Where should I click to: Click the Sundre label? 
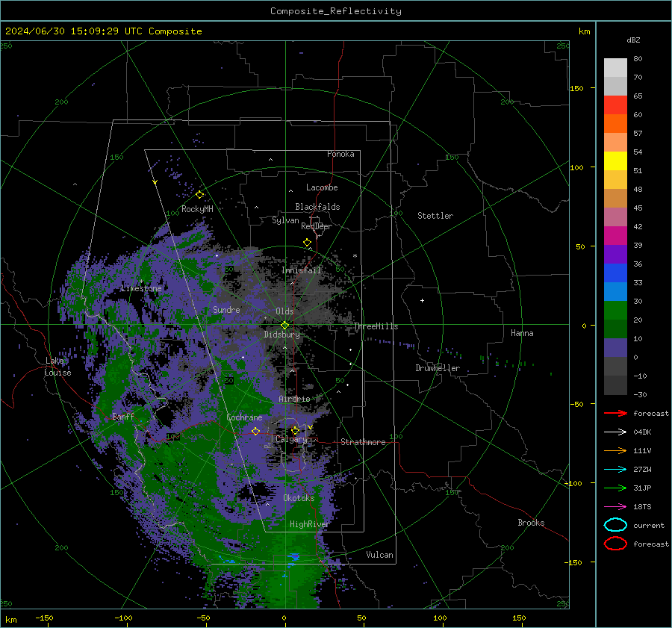[x=226, y=309]
